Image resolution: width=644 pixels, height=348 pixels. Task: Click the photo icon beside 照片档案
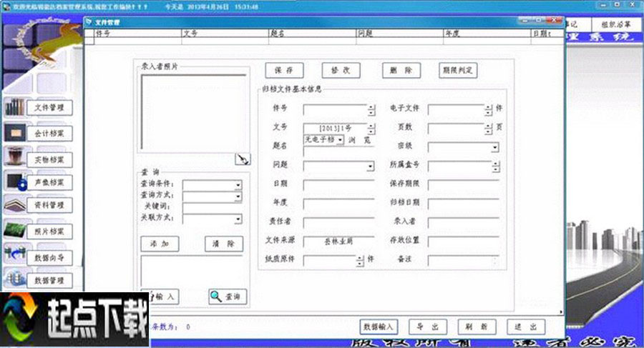pyautogui.click(x=15, y=230)
